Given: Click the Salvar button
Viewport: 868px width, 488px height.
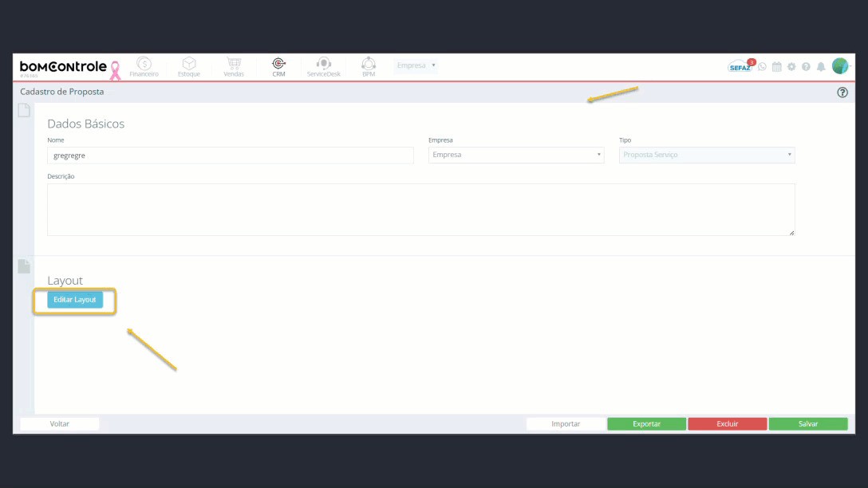Looking at the screenshot, I should tap(808, 424).
